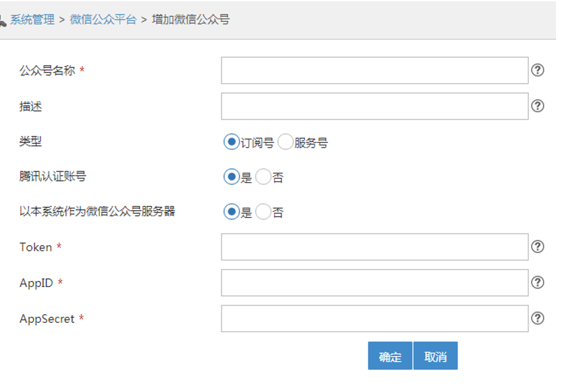Go to 微信公众平台 breadcrumb link
This screenshot has height=386, width=588.
[x=103, y=20]
